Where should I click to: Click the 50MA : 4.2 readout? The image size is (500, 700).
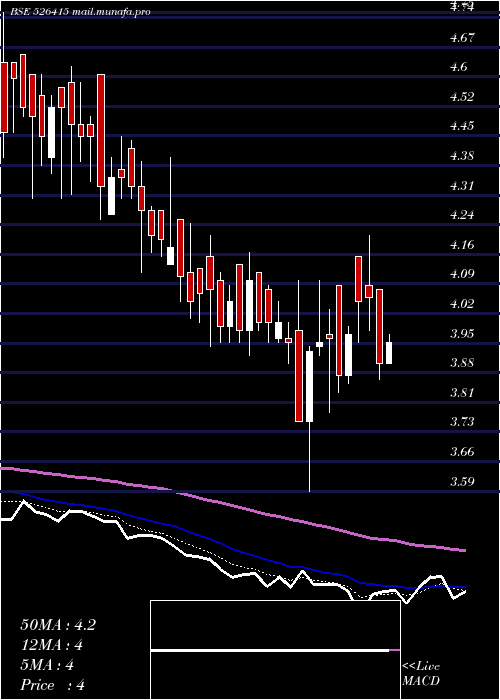coord(58,625)
